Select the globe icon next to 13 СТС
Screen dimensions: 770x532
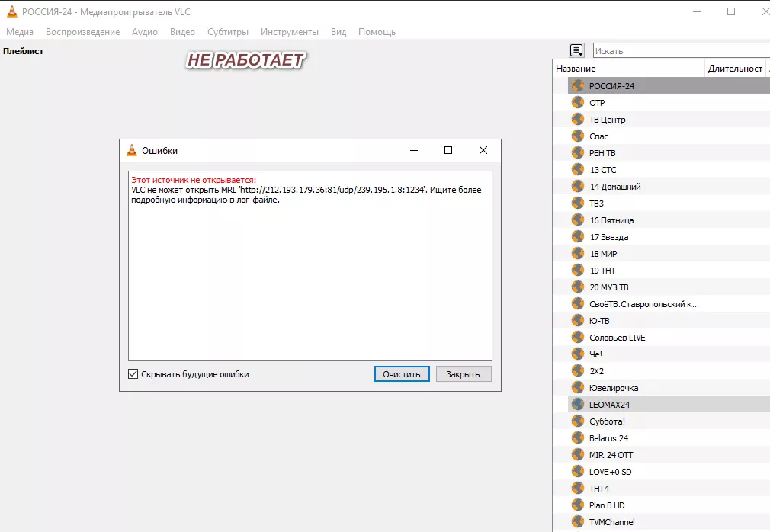click(578, 169)
